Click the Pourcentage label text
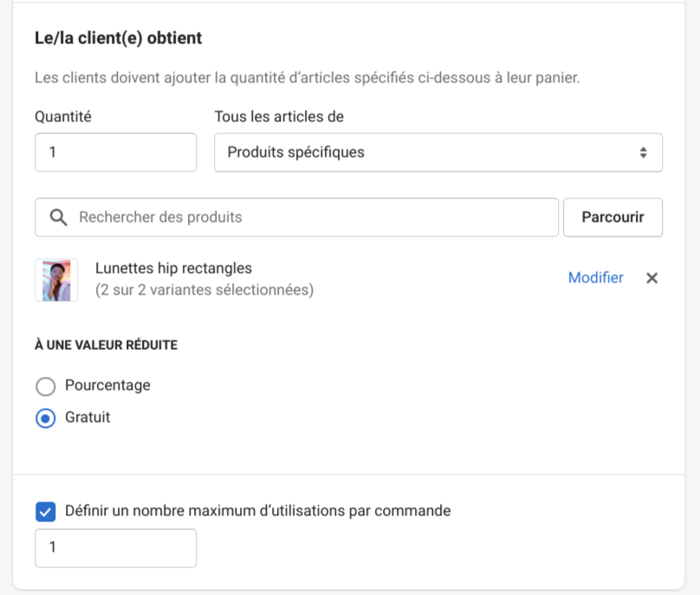This screenshot has height=595, width=700. coord(107,385)
